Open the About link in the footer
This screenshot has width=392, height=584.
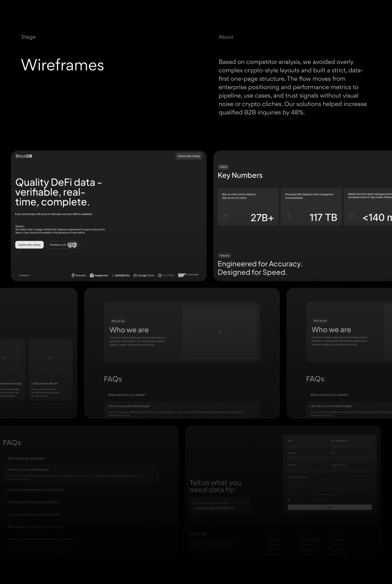tap(273, 540)
